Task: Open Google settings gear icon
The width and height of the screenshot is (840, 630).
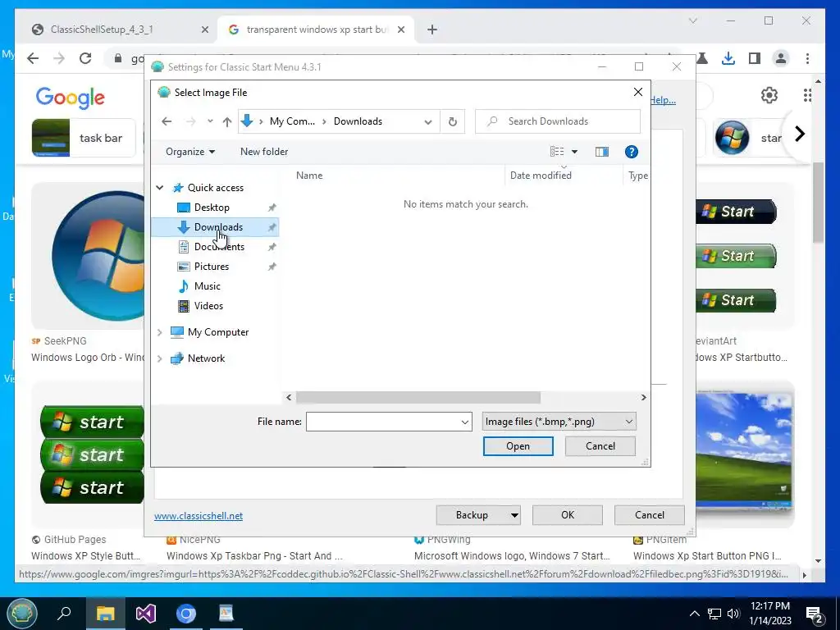Action: [769, 95]
